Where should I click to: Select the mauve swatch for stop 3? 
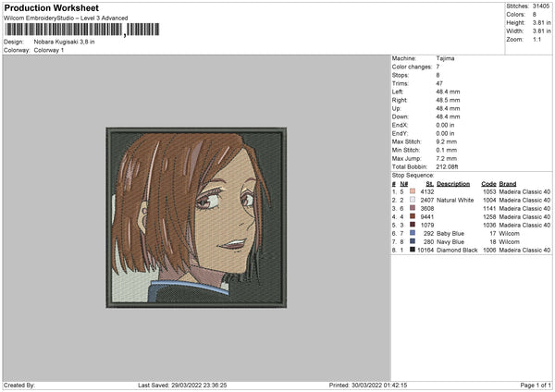(x=413, y=208)
